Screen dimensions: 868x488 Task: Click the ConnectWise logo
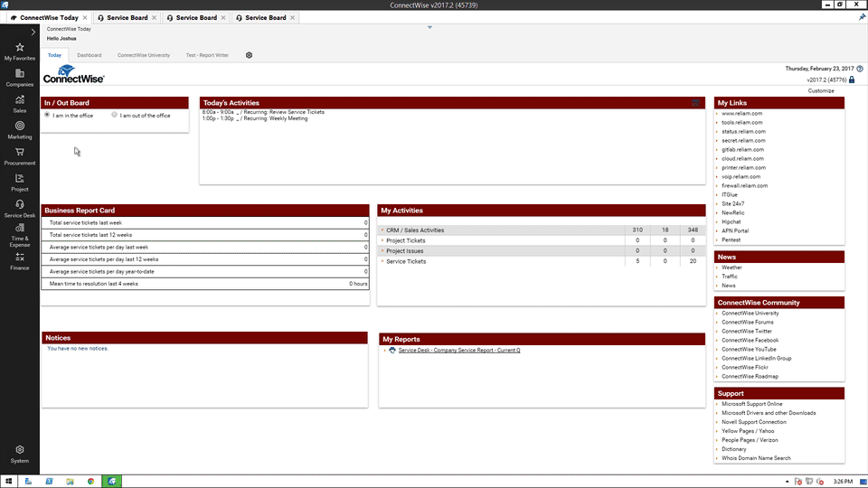click(x=73, y=74)
